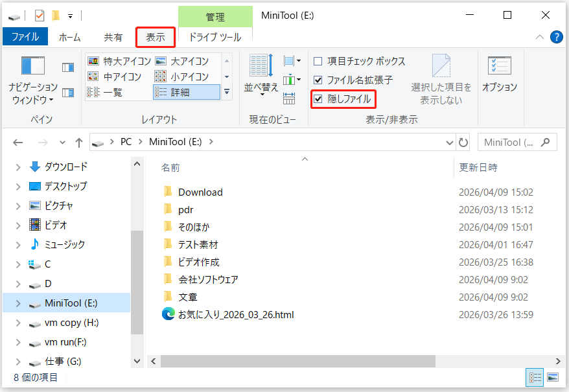Viewport: 569px width, 392px height.
Task: Expand the C drive tree node
Action: click(17, 264)
